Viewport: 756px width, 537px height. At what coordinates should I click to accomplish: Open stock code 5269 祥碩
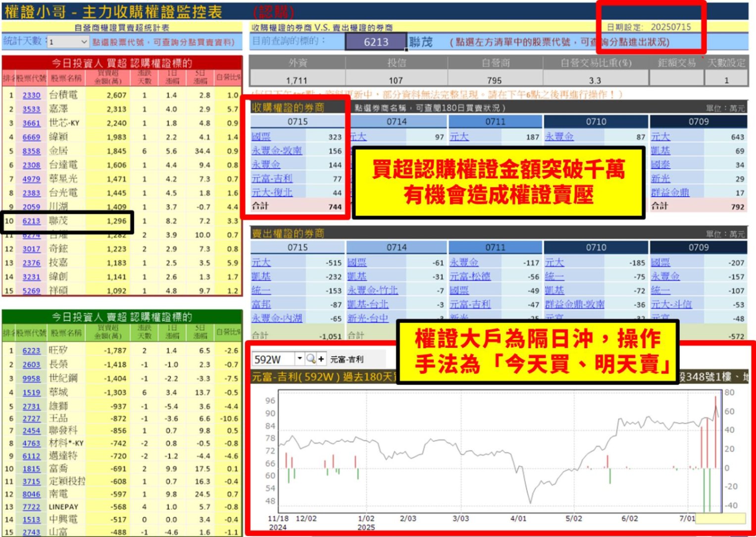click(x=31, y=291)
